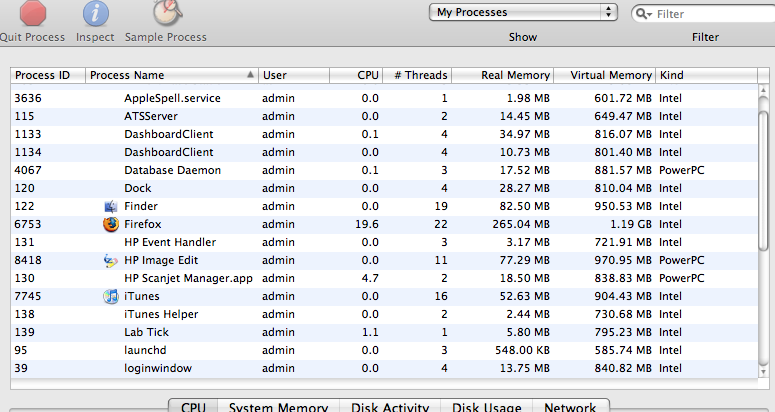775x412 pixels.
Task: Click the PowerPC kind for Database Daemon
Action: click(x=682, y=170)
